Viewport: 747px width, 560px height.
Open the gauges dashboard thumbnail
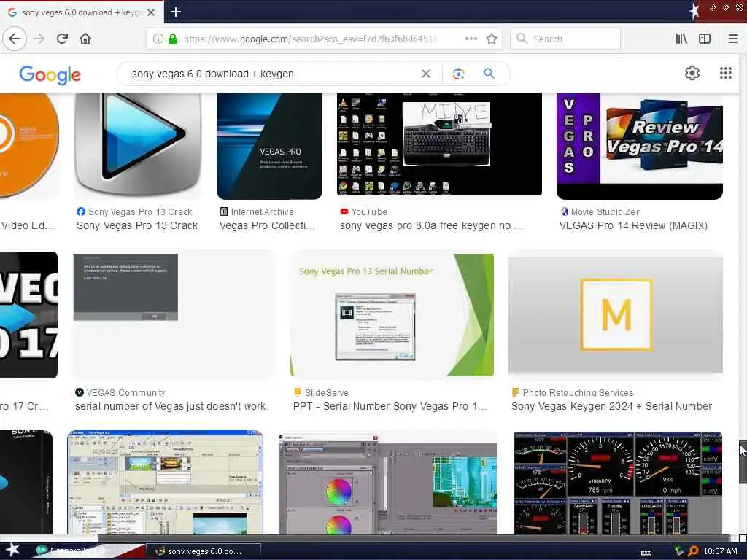click(618, 483)
